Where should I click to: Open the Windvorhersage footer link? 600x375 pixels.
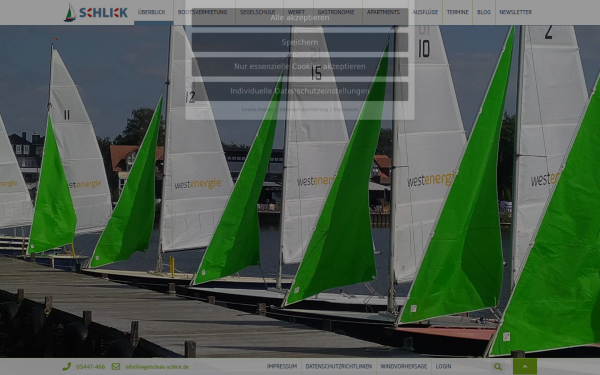(404, 366)
